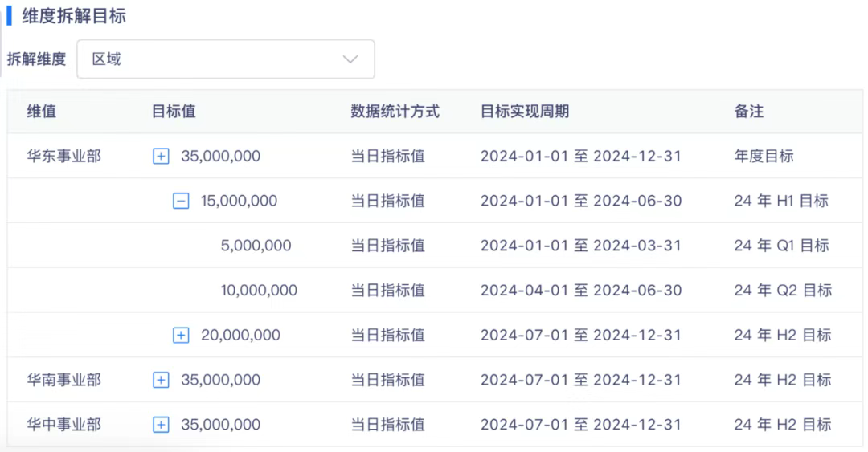Select the 数据统计方式 column header
This screenshot has width=868, height=452.
395,112
